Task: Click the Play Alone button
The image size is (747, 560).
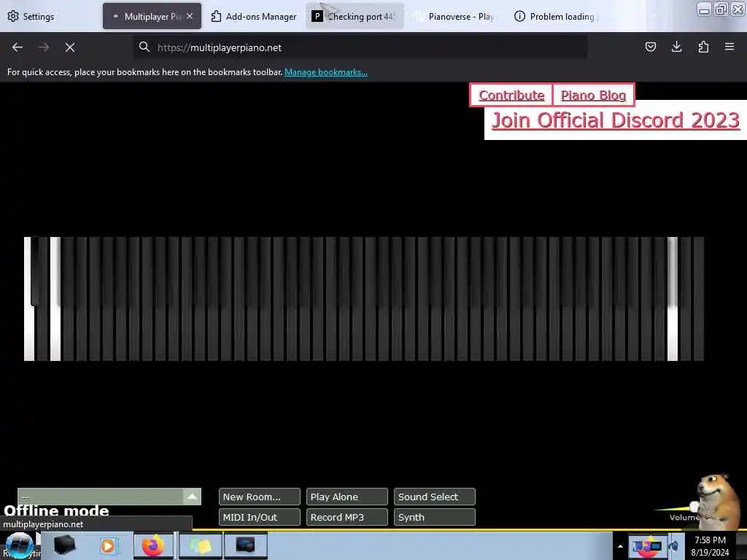Action: click(347, 496)
